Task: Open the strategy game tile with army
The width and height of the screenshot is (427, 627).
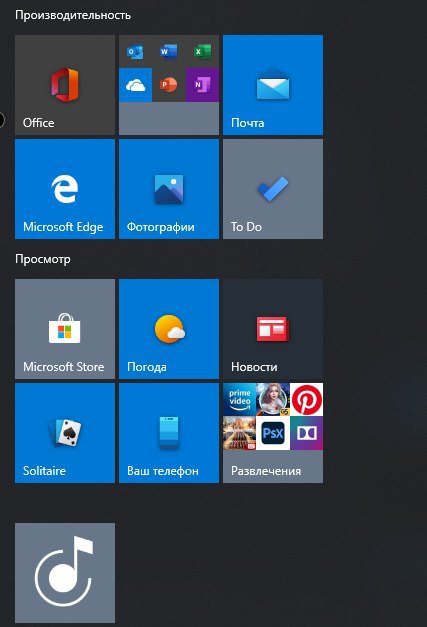Action: point(239,433)
